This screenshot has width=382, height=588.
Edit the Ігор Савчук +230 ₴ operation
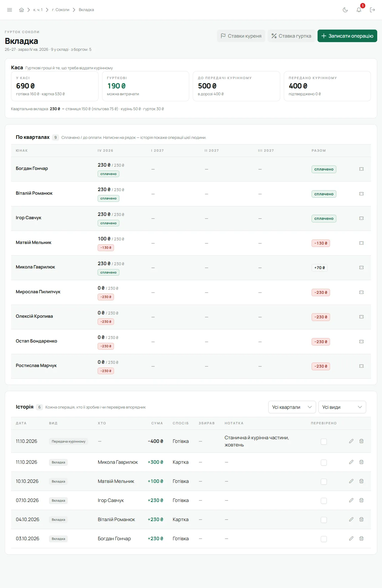point(351,500)
